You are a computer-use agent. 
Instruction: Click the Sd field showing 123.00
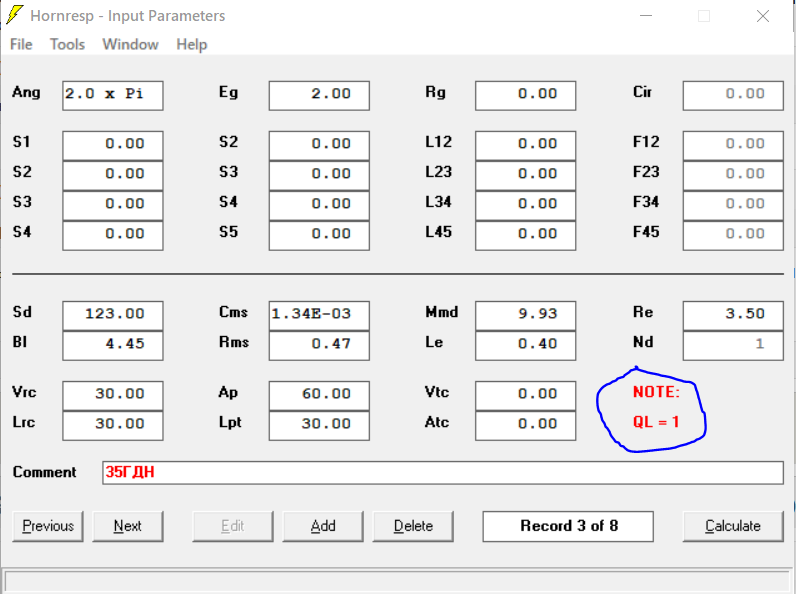(113, 316)
